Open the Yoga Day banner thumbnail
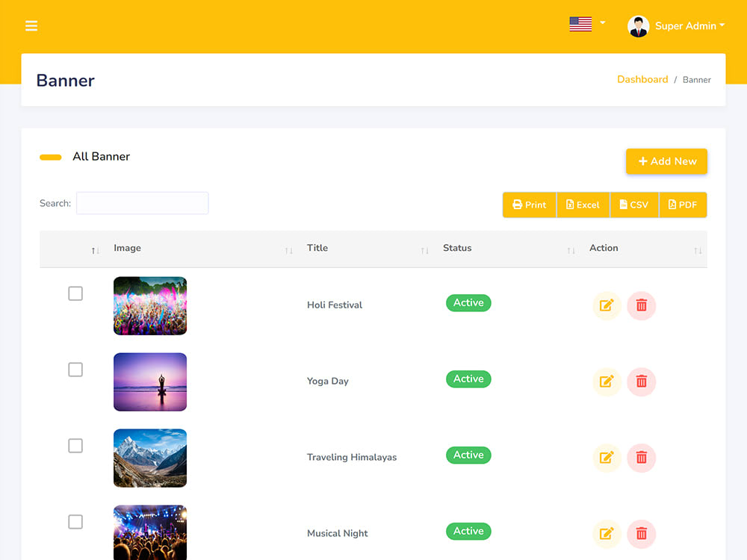Viewport: 747px width, 560px height. 150,382
